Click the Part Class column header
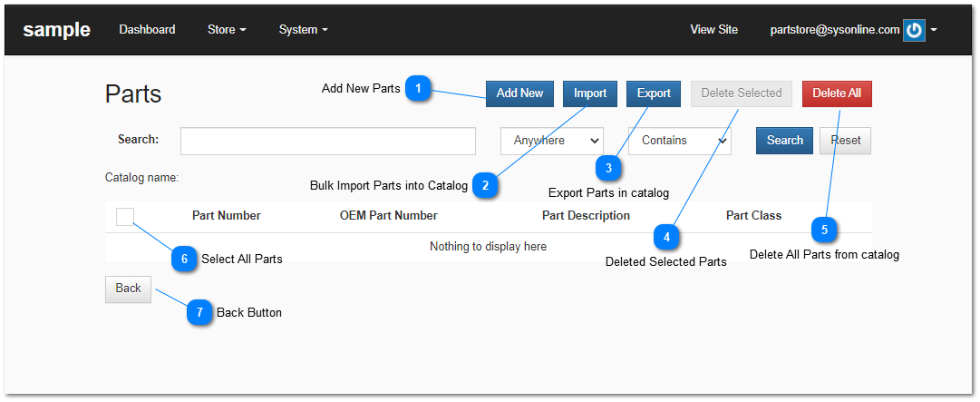980x402 pixels. coord(753,216)
